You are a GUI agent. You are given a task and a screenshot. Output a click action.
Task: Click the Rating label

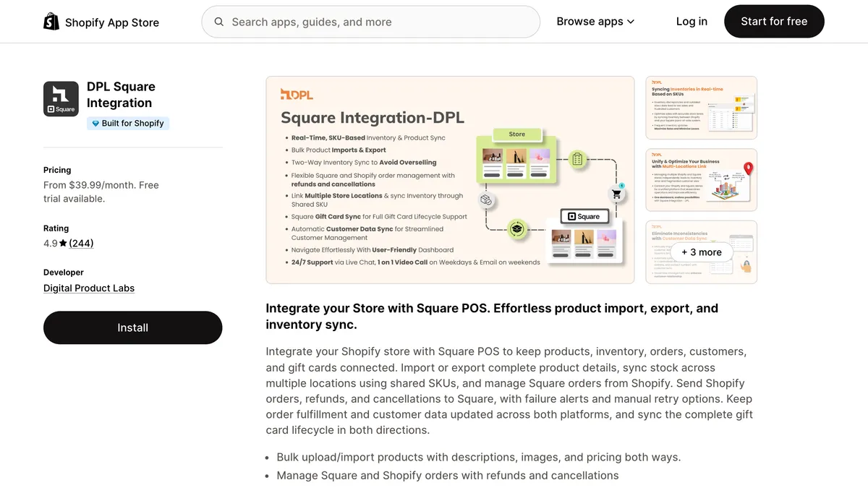[x=56, y=228]
